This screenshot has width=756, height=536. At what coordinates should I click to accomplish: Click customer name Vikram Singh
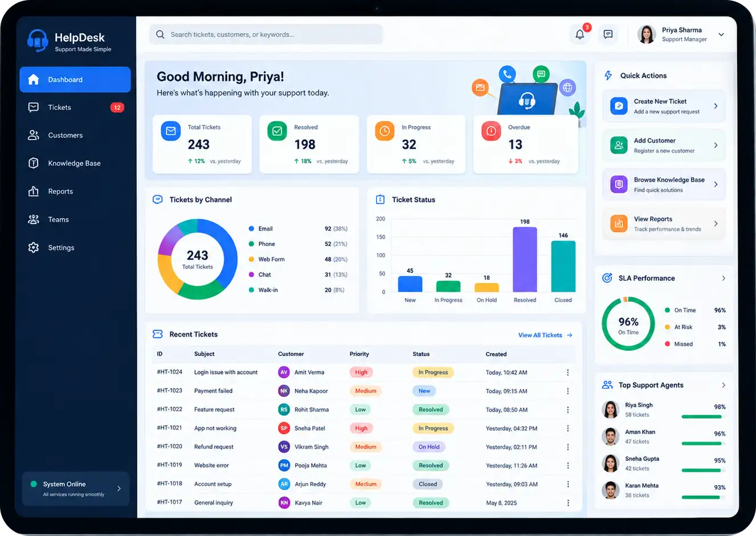point(312,447)
